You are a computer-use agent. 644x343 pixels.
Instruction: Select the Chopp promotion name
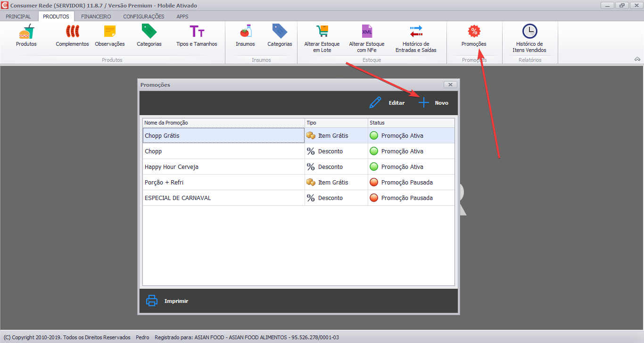point(153,151)
